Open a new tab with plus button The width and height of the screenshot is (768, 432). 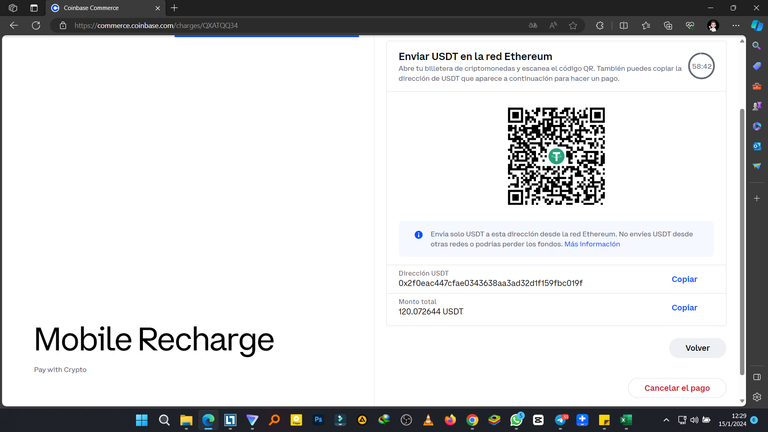174,8
